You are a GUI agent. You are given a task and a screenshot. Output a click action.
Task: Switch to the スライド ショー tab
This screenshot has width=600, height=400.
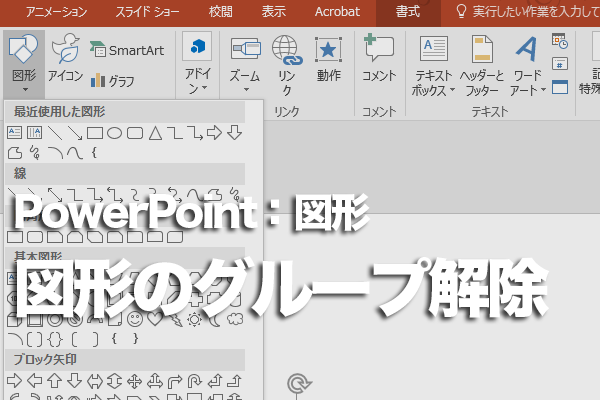147,12
